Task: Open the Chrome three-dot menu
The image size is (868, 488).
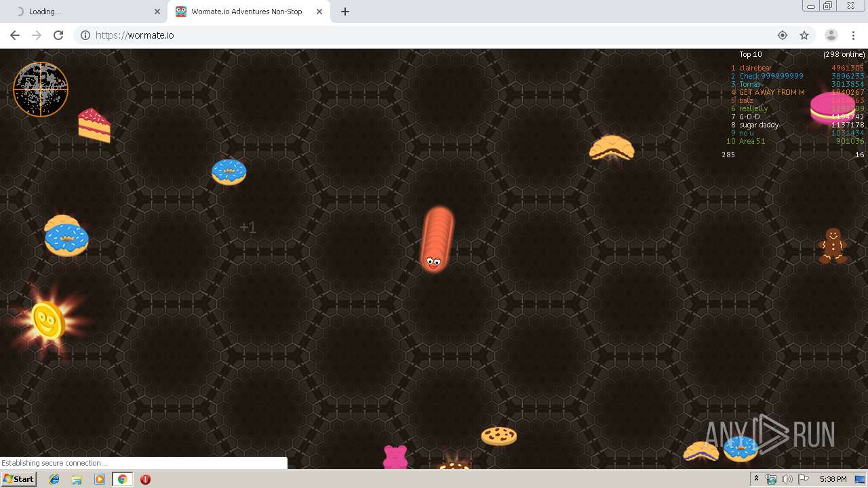Action: [x=853, y=35]
